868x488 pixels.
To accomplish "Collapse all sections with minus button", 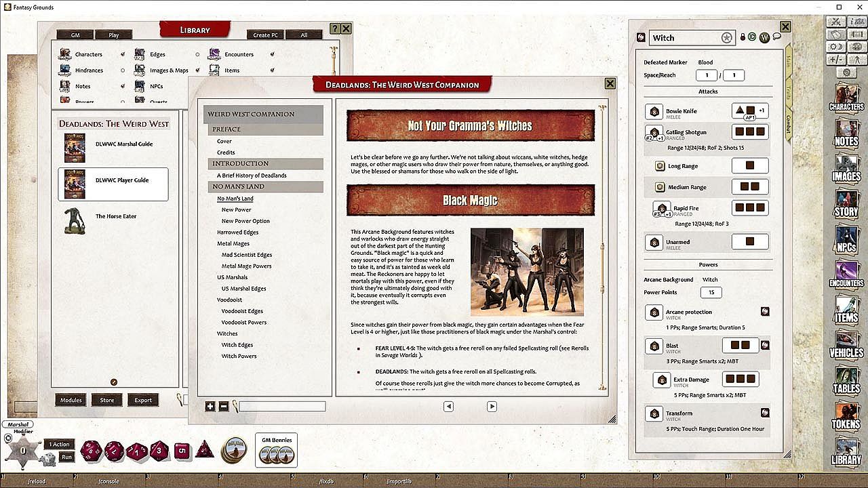I will [x=223, y=407].
